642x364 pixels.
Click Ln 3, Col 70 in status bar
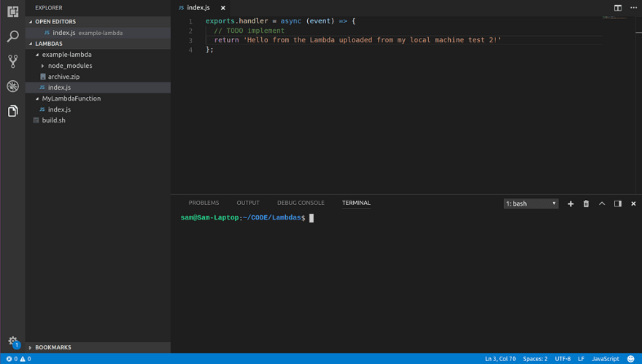500,359
